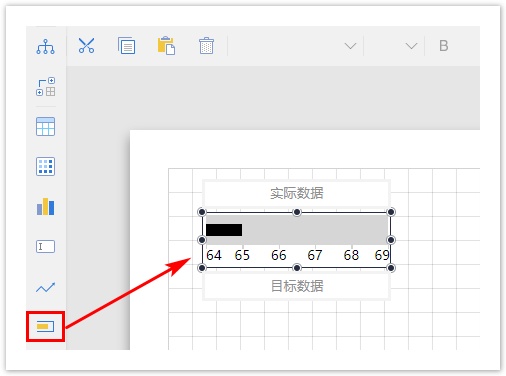The height and width of the screenshot is (376, 506).
Task: Open the report explorer tree icon
Action: click(x=45, y=46)
